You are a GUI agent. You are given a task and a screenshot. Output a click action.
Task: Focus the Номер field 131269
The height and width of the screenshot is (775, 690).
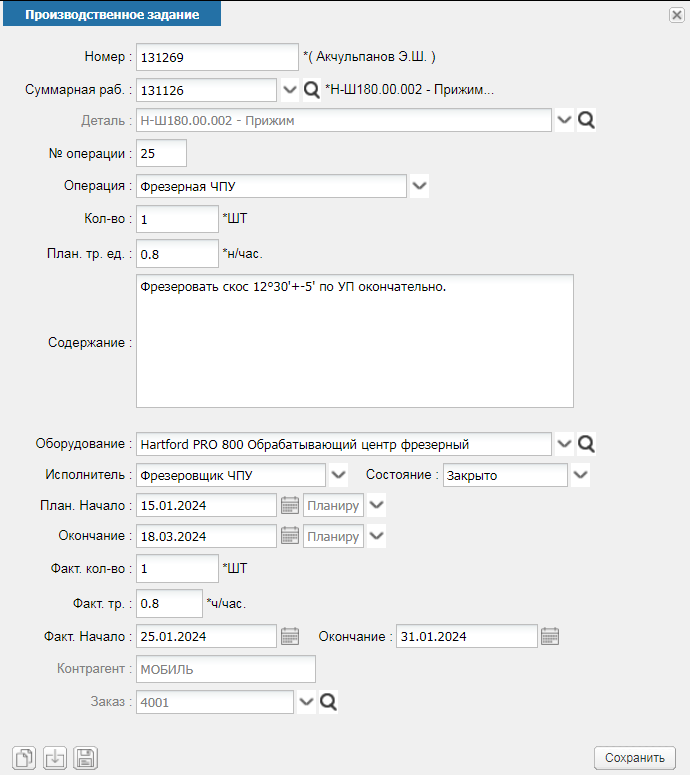217,57
